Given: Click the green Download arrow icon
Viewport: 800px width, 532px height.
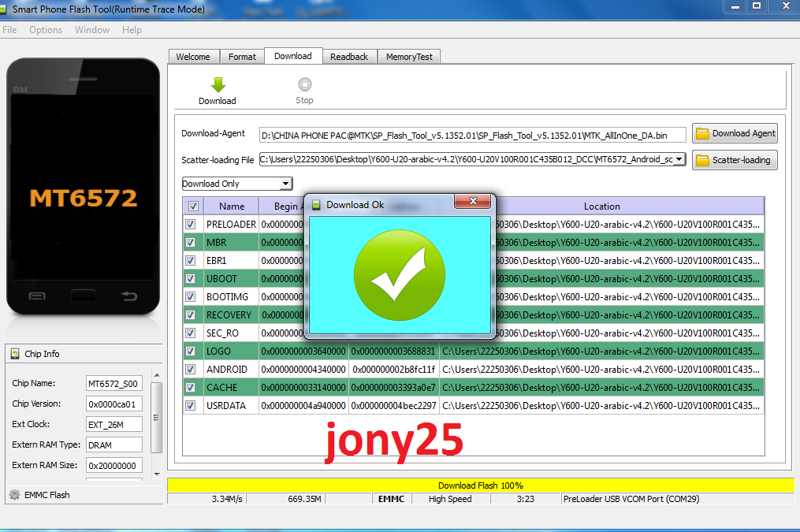Looking at the screenshot, I should (x=218, y=84).
